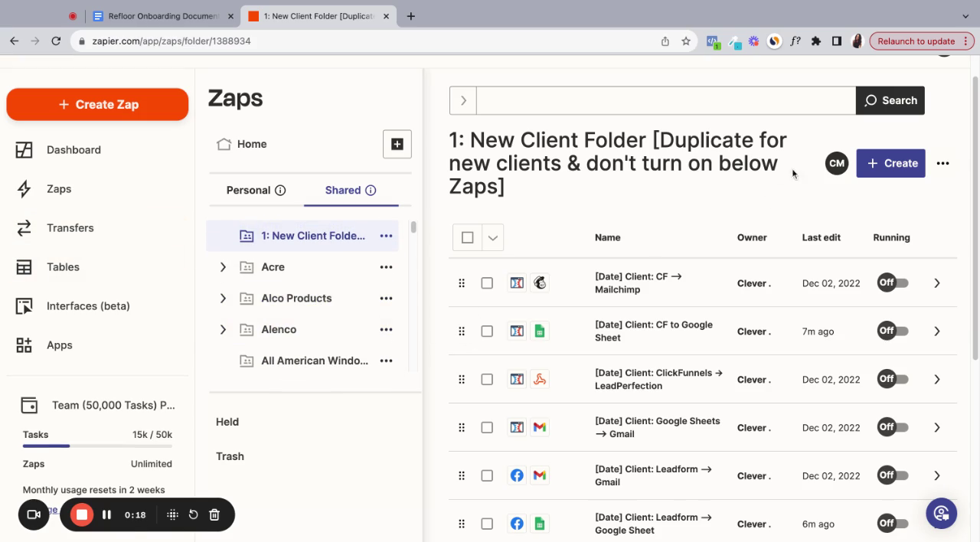Open the Dashboard icon in sidebar
Viewport: 980px width, 542px height.
(x=24, y=150)
